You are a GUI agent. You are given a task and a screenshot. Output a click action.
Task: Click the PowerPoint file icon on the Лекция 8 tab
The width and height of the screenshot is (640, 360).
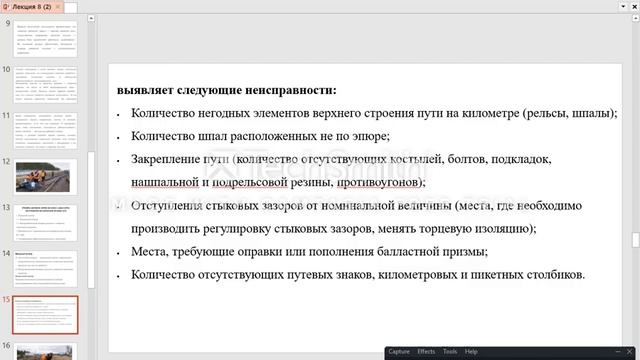point(5,7)
